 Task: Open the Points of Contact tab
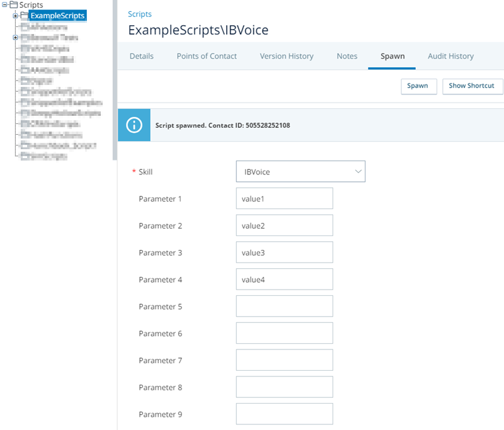tap(207, 56)
